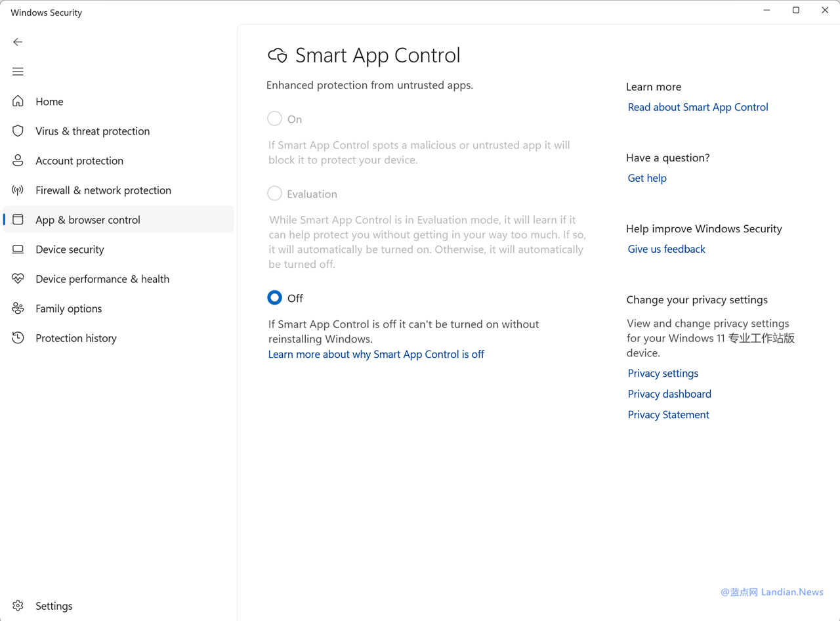Image resolution: width=840 pixels, height=621 pixels.
Task: Maximize the Windows Security window
Action: pos(795,11)
